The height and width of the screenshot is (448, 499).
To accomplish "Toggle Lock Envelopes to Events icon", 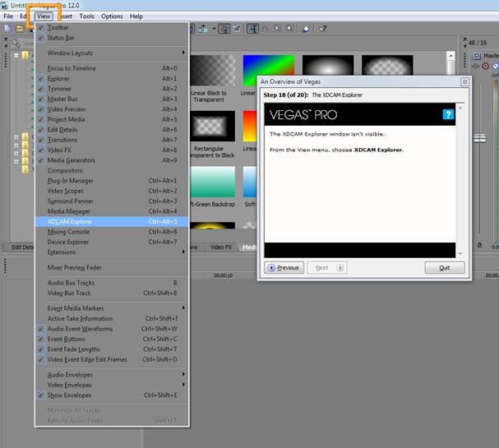I will click(224, 29).
